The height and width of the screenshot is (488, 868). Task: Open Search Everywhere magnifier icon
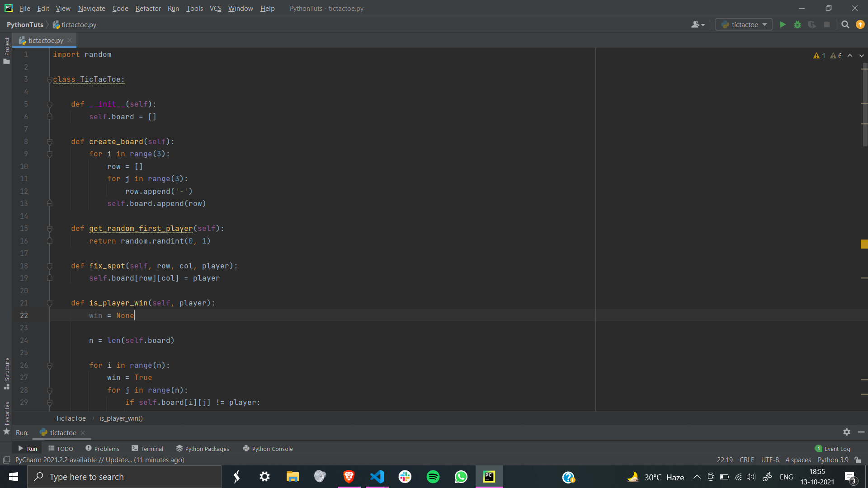(x=845, y=25)
